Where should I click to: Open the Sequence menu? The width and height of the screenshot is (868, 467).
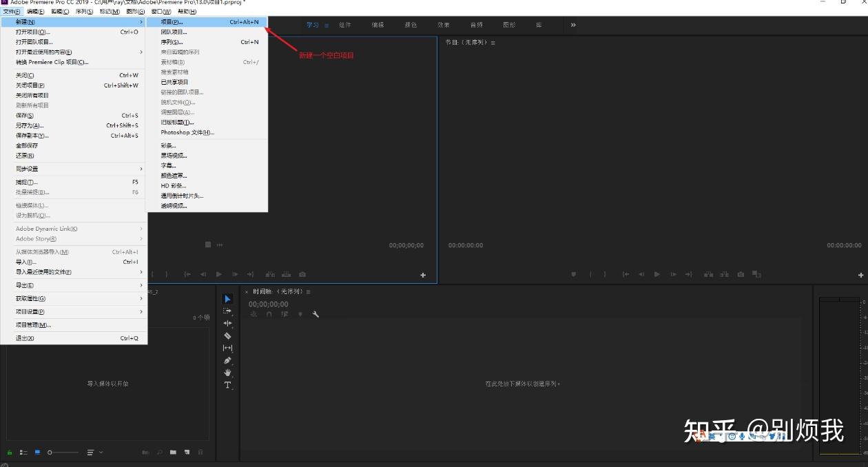(x=84, y=12)
